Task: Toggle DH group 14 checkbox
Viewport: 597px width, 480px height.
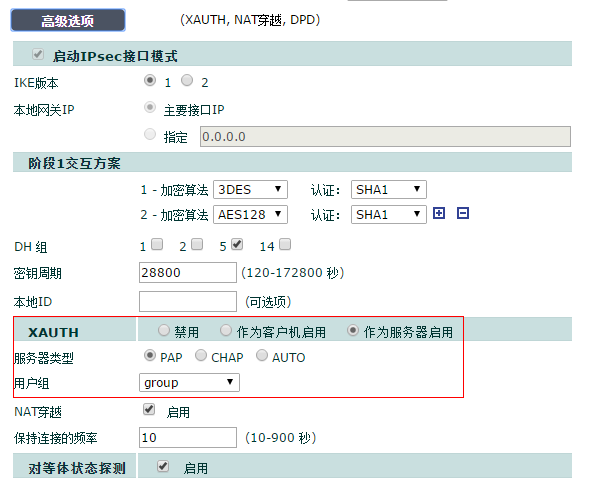Action: 285,244
